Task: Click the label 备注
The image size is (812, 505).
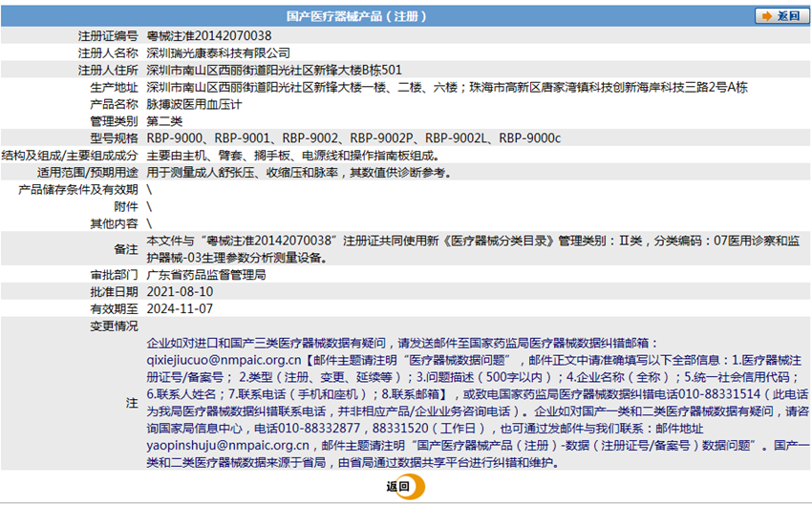Action: (x=126, y=249)
